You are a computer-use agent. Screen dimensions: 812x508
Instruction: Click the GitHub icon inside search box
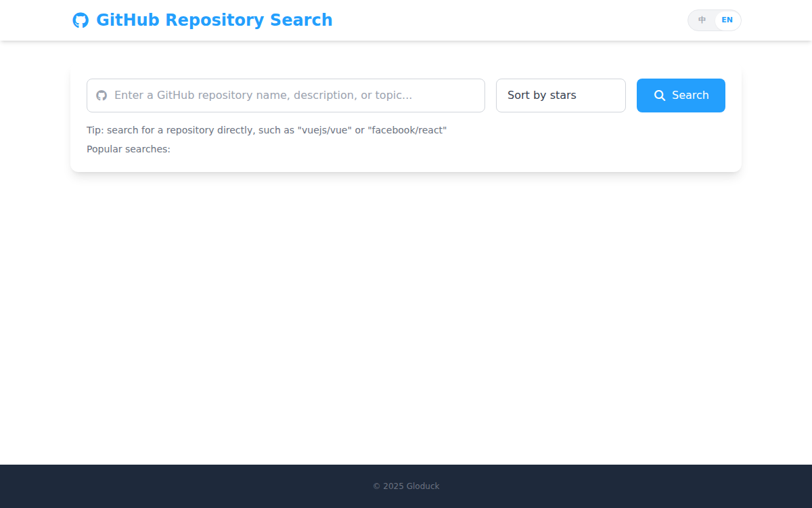[x=101, y=96]
